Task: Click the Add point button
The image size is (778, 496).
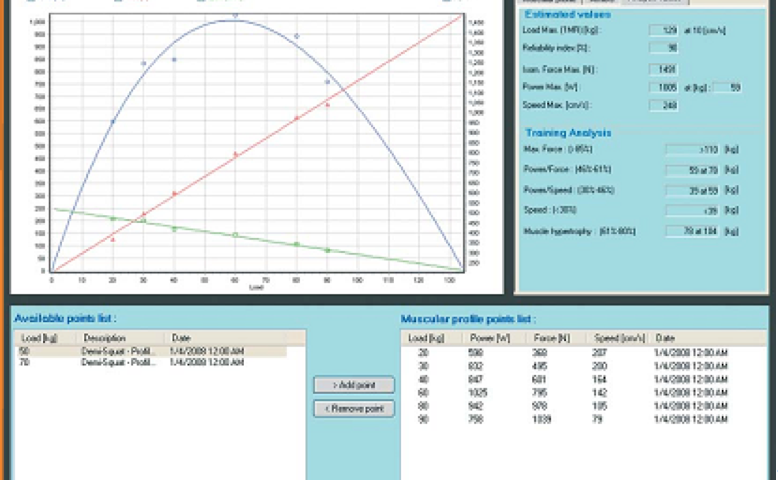Action: (353, 385)
